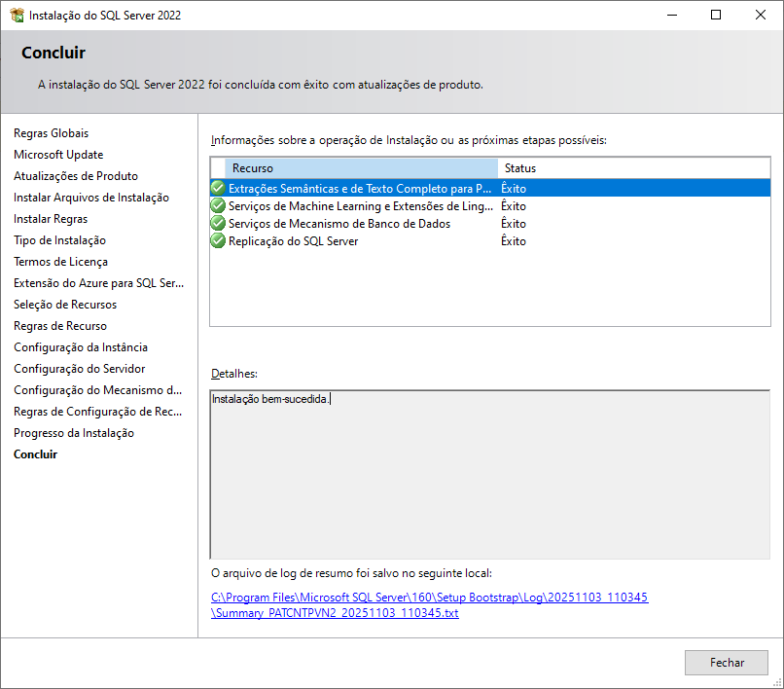Click green check icon for Extrações Semânticas row
The height and width of the screenshot is (689, 784).
pos(218,188)
